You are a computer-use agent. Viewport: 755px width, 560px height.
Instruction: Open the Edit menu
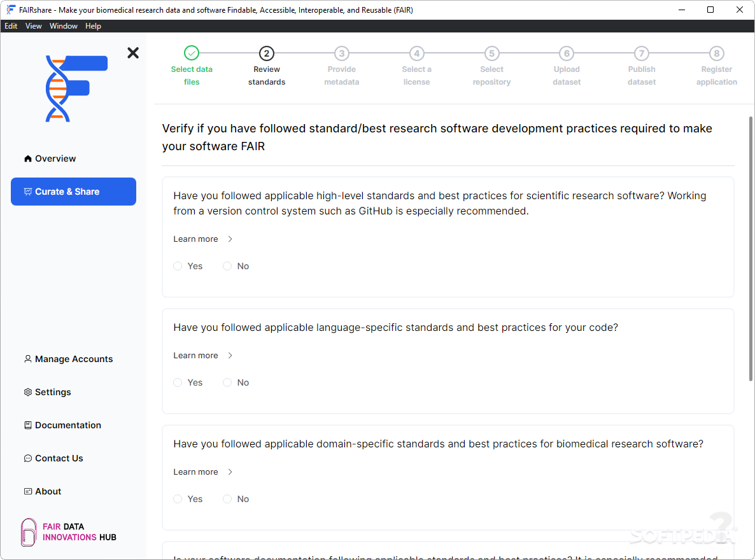[x=11, y=26]
